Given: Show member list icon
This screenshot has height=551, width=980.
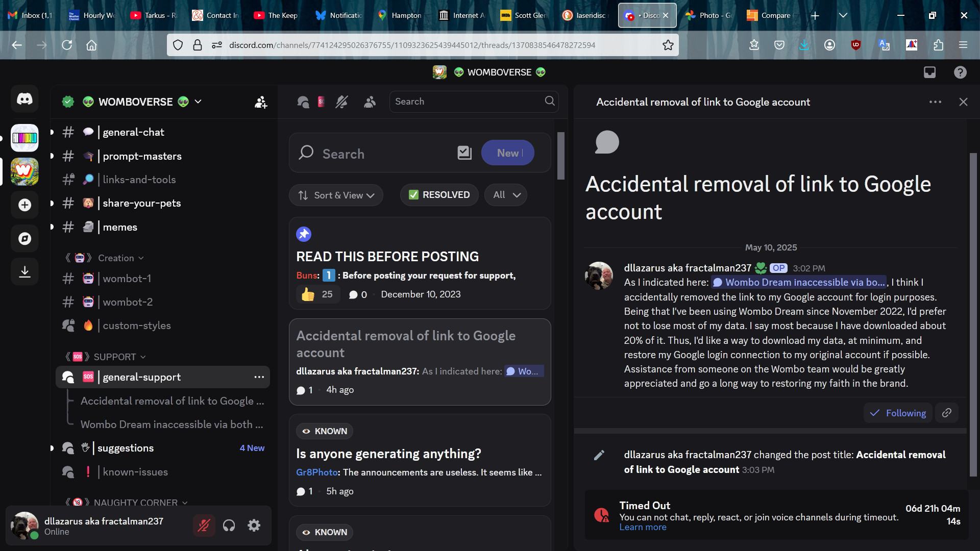Looking at the screenshot, I should pos(370,102).
